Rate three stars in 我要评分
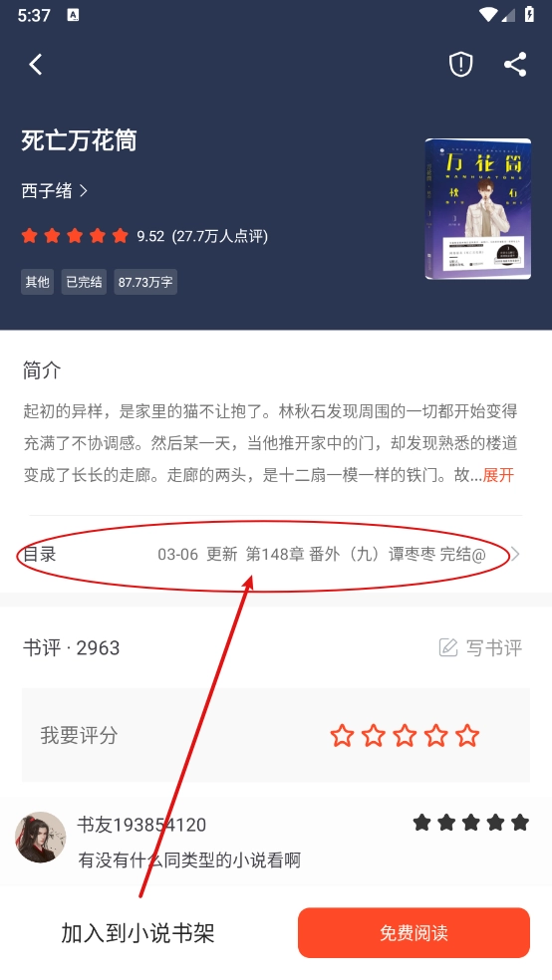This screenshot has height=980, width=552. 405,736
